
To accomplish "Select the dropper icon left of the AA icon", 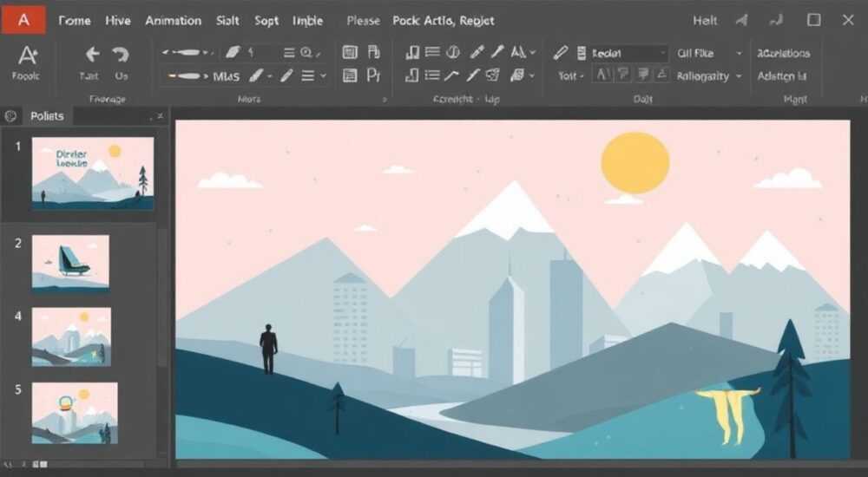I will coord(497,53).
